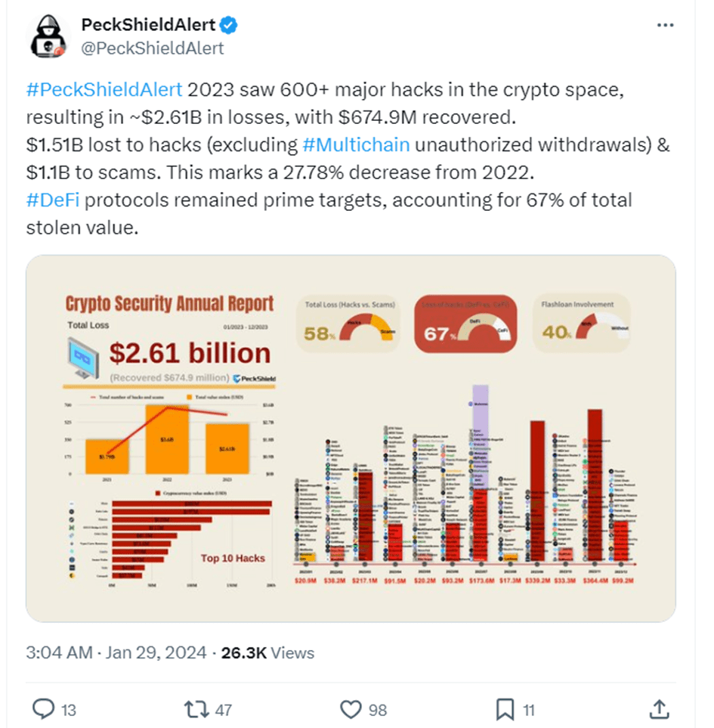Open the #PeckShieldAlert hashtag link
This screenshot has height=728, width=714.
tap(104, 89)
